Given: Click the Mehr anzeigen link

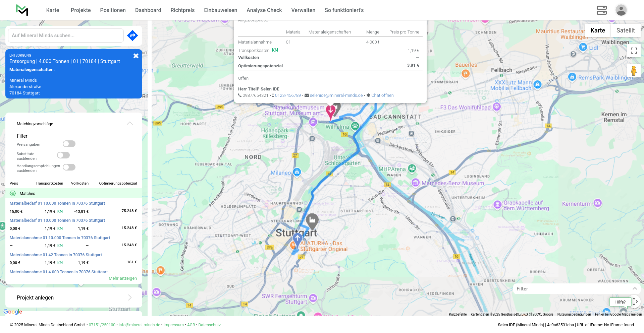Looking at the screenshot, I should pyautogui.click(x=122, y=278).
